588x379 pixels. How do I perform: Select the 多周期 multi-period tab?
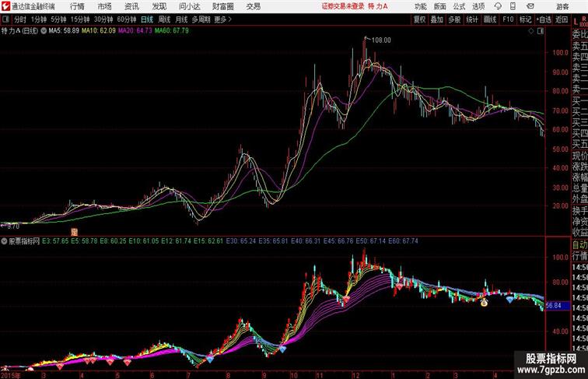[201, 19]
